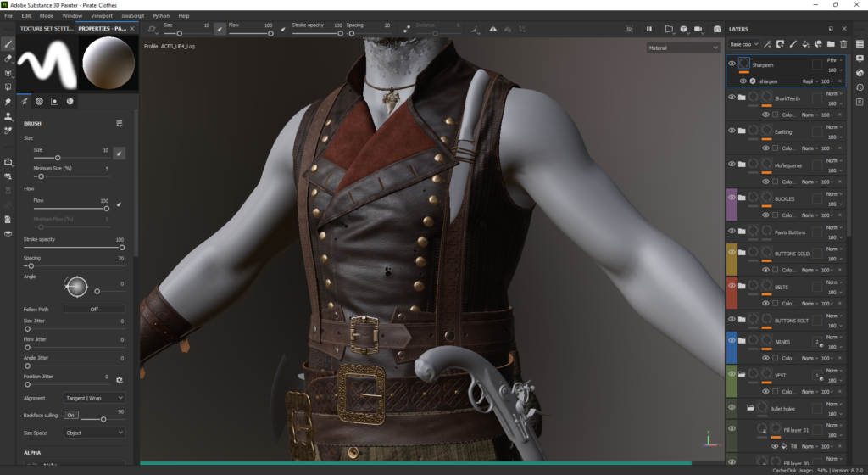Select the Material picker eyedropper tool
Image resolution: width=868 pixels, height=475 pixels.
(8, 131)
